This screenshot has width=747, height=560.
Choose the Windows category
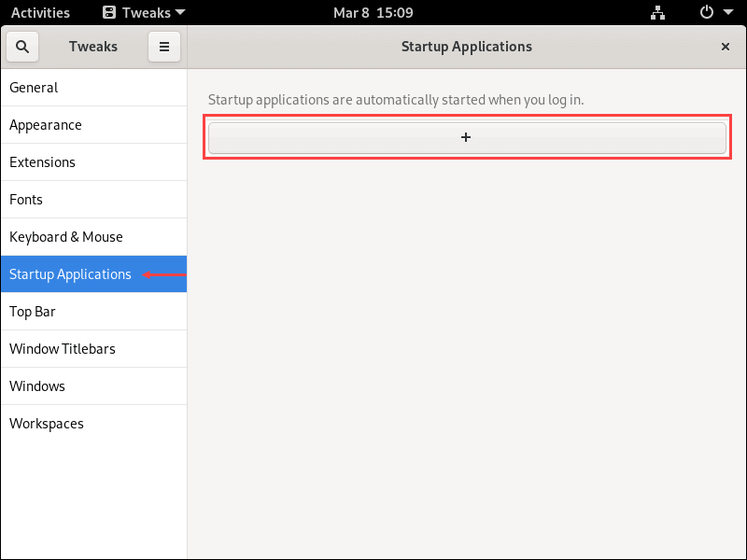coord(94,386)
